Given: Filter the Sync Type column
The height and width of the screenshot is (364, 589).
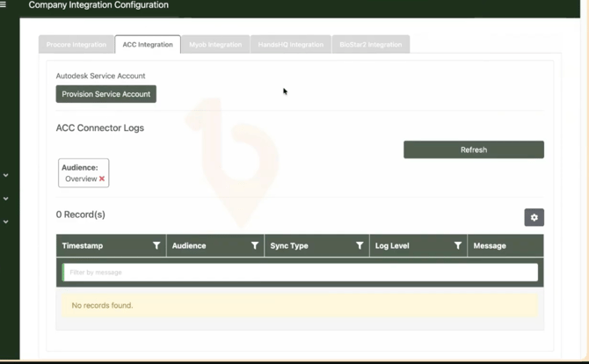Looking at the screenshot, I should [360, 245].
